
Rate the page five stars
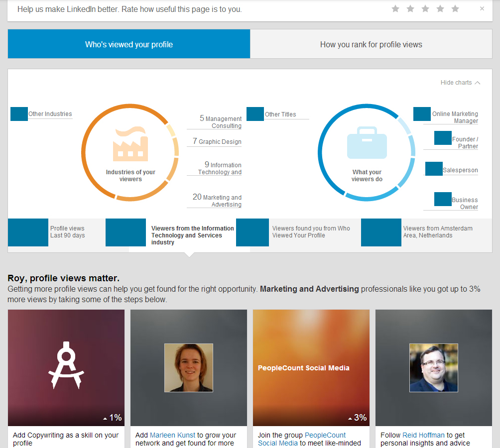(455, 8)
